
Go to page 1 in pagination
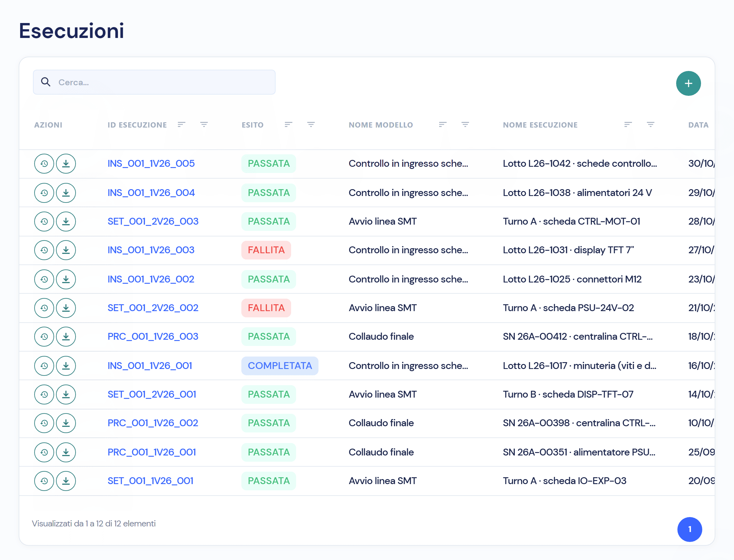pos(689,530)
